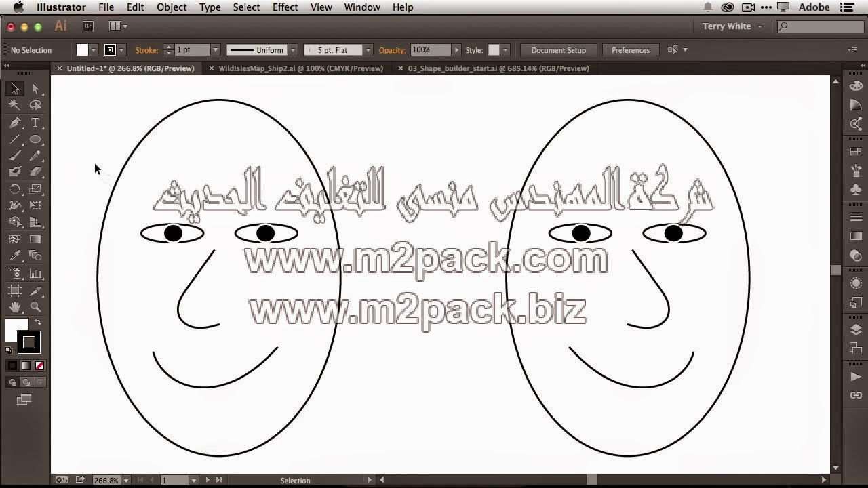Select the Width tool
The width and height of the screenshot is (868, 488).
(x=14, y=205)
